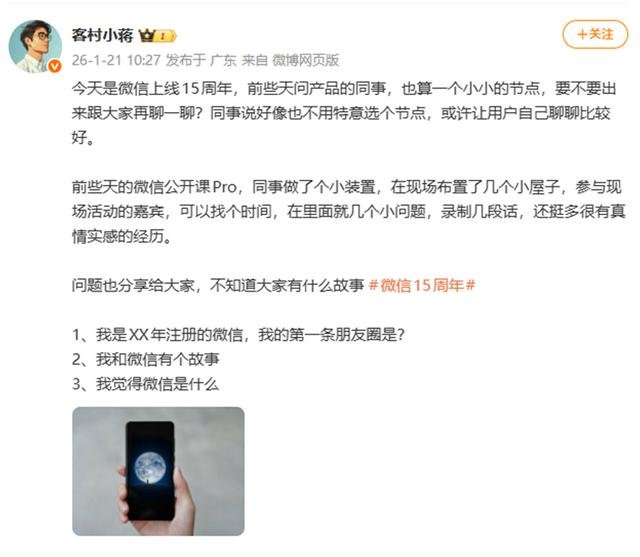Select the line 我觉得微信是什么
The width and height of the screenshot is (640, 557).
(x=146, y=384)
